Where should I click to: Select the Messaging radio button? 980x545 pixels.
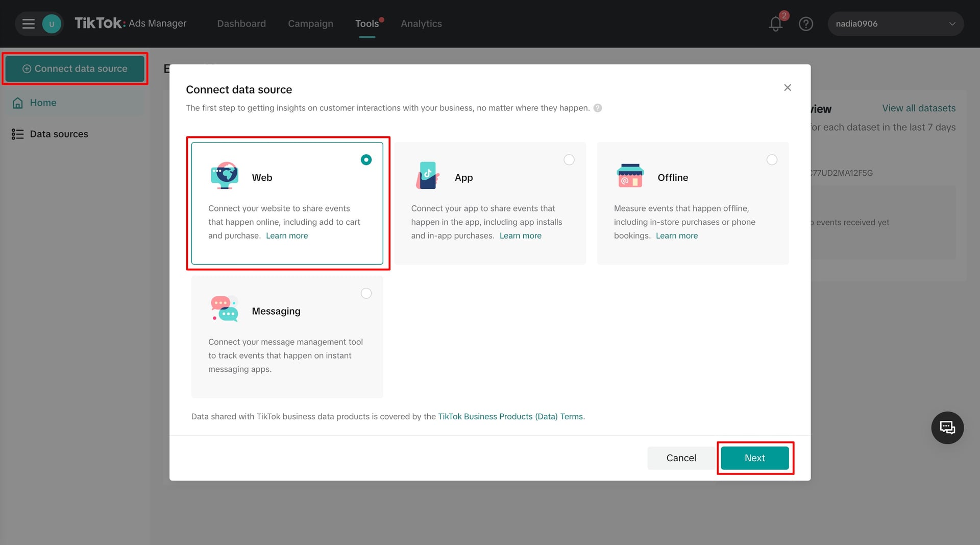point(366,293)
